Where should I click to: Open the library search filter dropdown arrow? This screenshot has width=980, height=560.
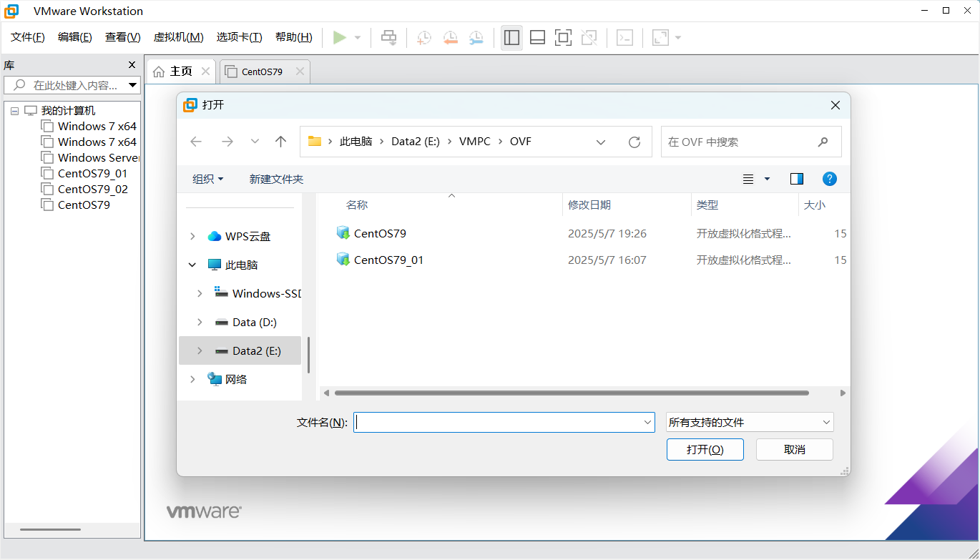[133, 85]
